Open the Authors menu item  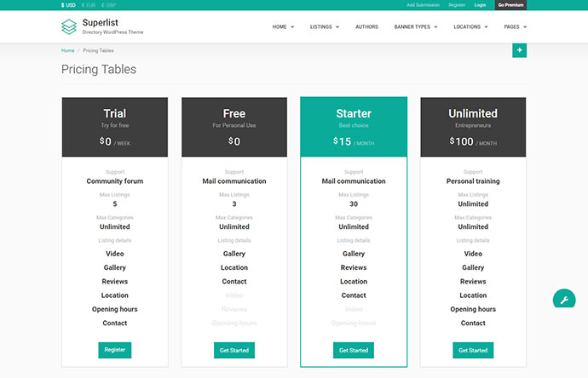pyautogui.click(x=366, y=27)
